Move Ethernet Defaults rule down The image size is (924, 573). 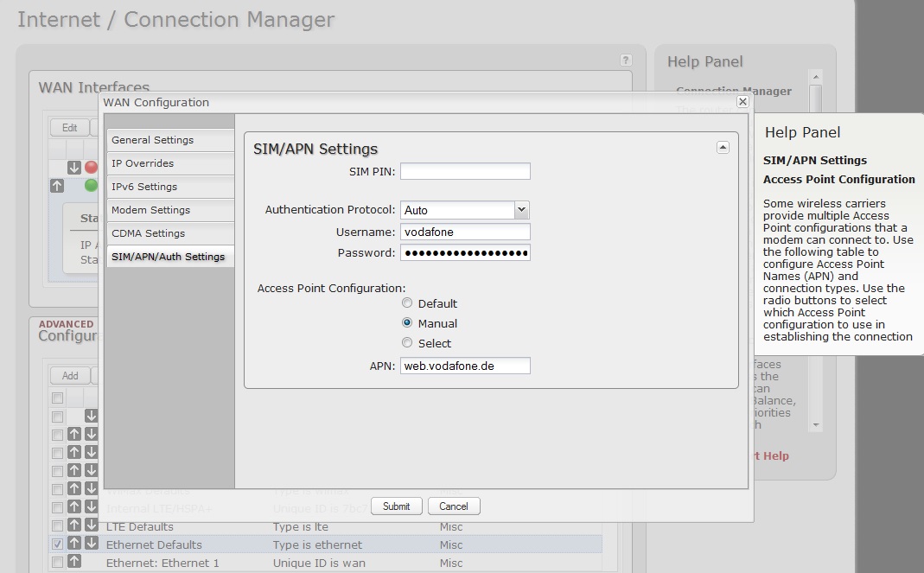click(91, 544)
